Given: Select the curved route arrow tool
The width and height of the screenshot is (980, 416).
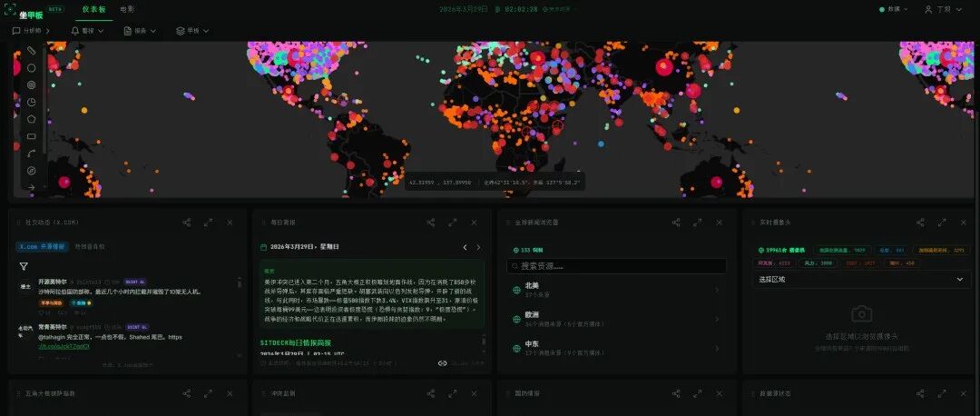Looking at the screenshot, I should 31,154.
